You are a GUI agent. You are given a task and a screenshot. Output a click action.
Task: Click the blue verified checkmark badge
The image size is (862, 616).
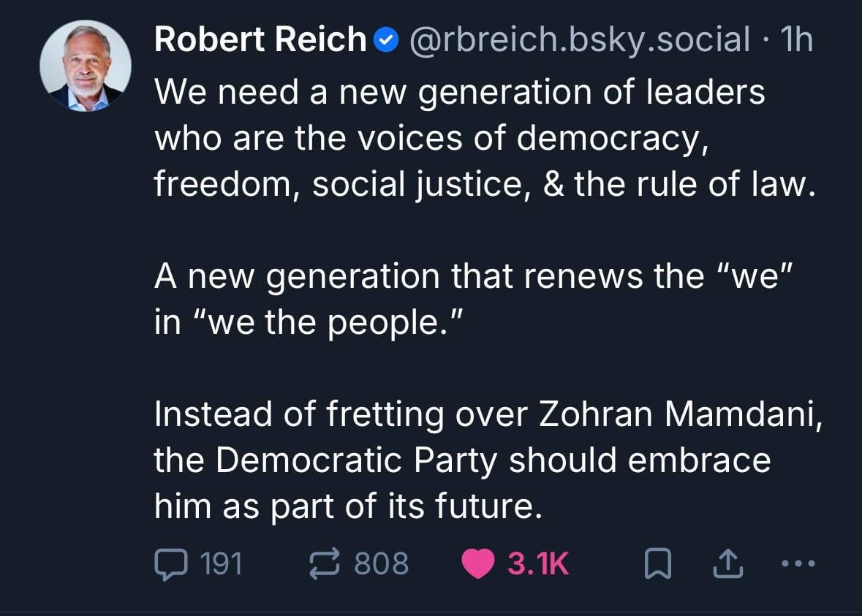(x=385, y=41)
